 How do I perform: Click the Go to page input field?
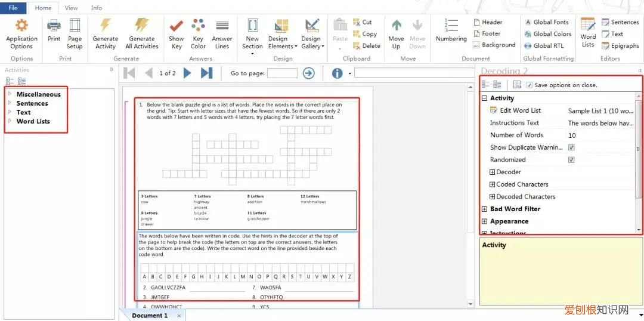coord(282,73)
